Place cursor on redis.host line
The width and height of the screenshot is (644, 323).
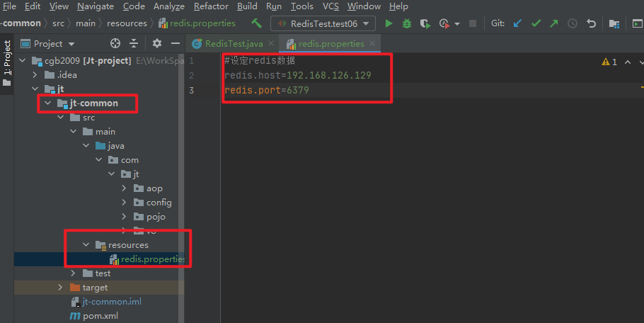298,75
